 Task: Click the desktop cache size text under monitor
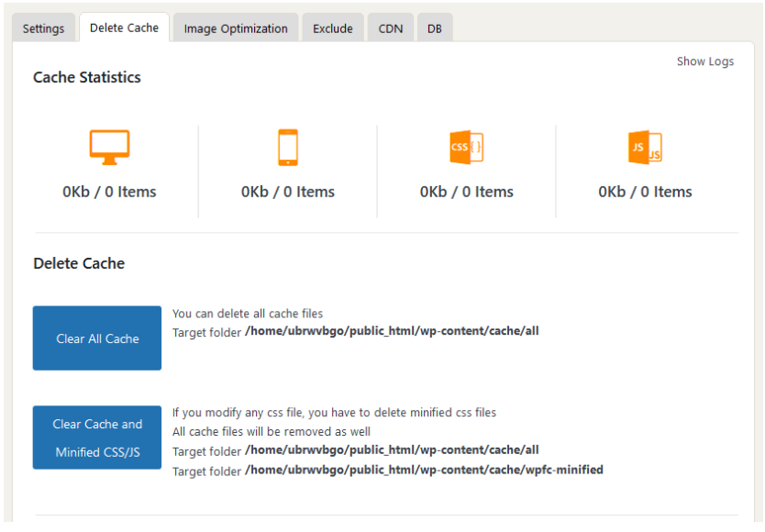coord(109,192)
